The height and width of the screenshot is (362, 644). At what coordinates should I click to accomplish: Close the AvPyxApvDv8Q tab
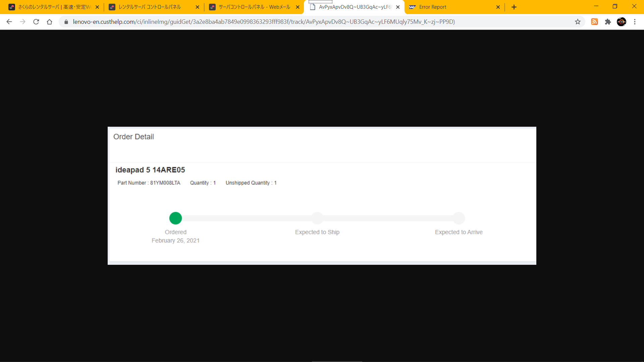click(x=398, y=7)
